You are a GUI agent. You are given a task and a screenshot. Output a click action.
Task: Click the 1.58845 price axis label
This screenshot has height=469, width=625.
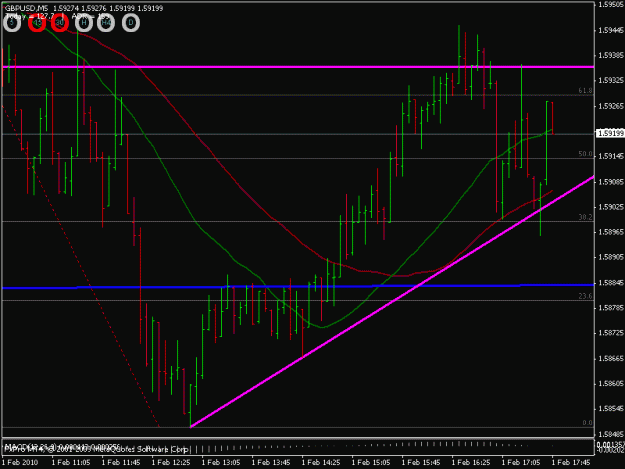[x=611, y=283]
